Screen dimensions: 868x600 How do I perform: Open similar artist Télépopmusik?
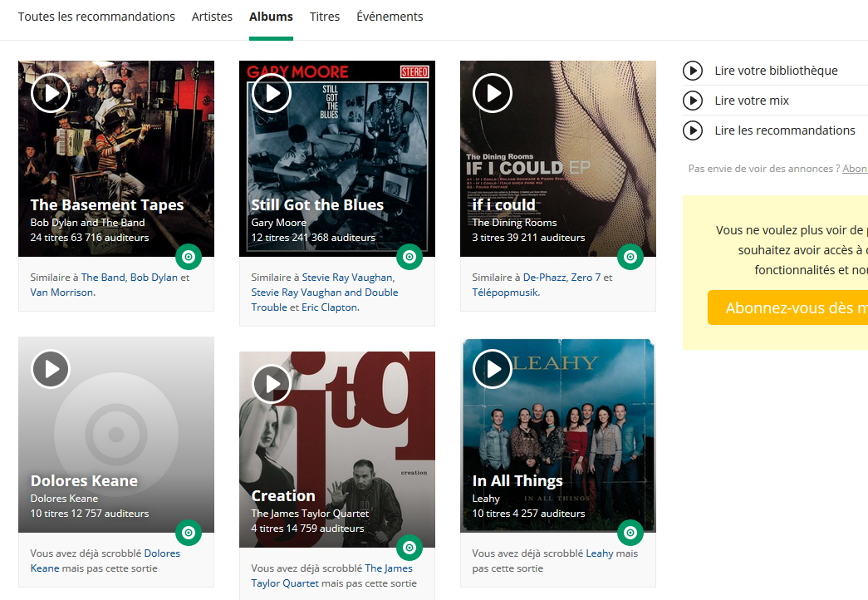(505, 293)
